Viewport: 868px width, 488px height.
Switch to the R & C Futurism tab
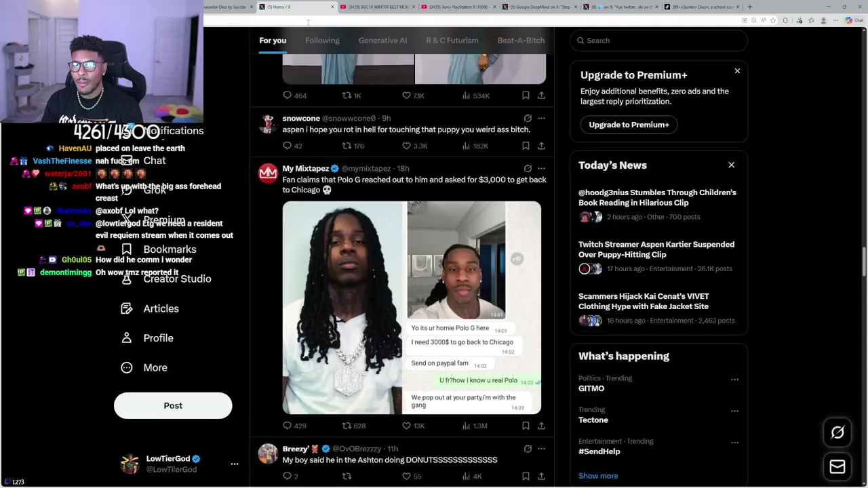[x=452, y=41]
